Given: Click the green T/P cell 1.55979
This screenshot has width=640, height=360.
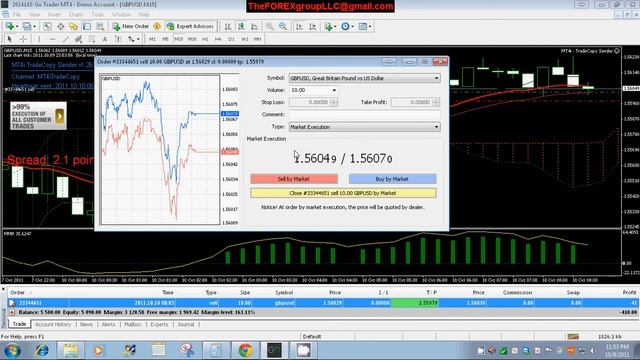Looking at the screenshot, I should (415, 303).
